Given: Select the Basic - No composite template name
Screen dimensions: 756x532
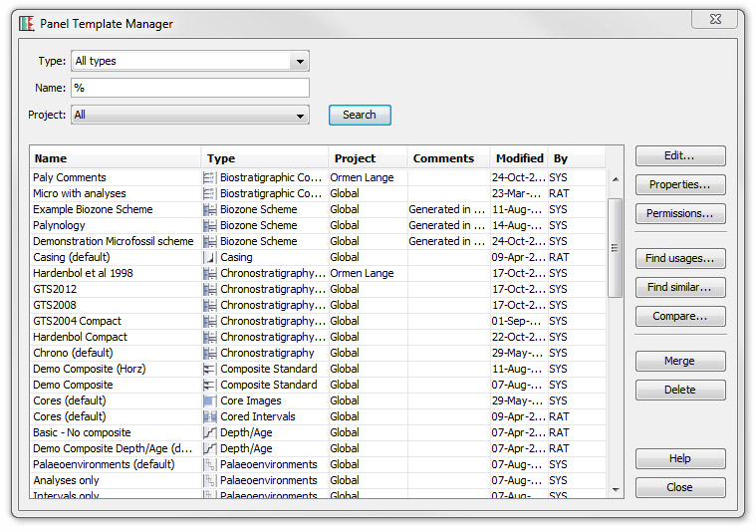Looking at the screenshot, I should (x=82, y=432).
